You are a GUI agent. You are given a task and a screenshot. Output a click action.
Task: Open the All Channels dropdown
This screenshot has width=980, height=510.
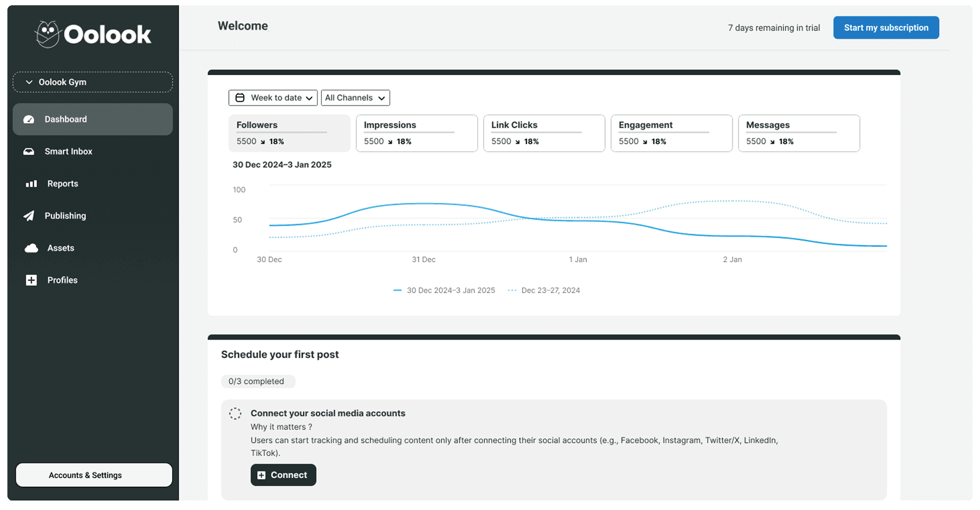pos(355,98)
